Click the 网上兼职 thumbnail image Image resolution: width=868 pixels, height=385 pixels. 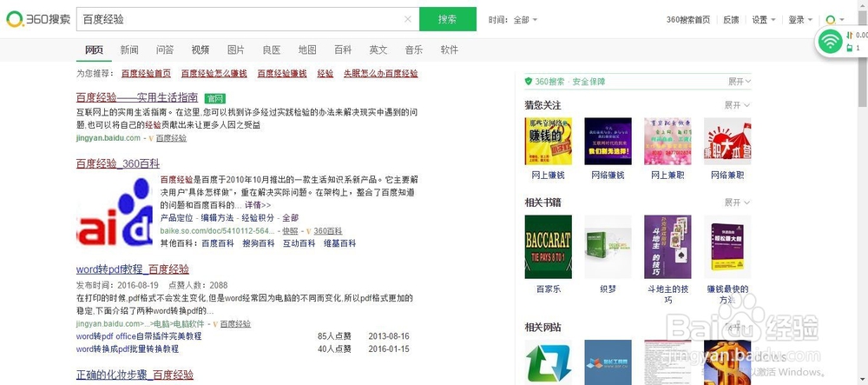[x=667, y=142]
